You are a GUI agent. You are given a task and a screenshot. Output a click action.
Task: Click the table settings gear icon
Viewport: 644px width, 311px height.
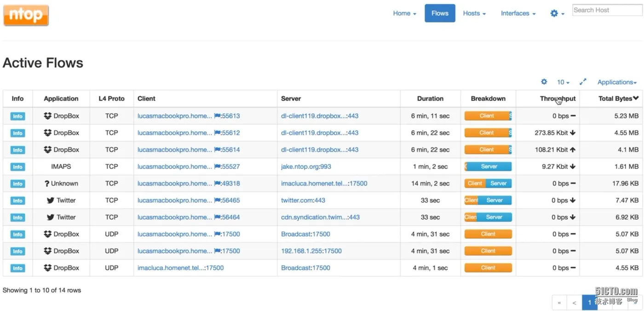(x=544, y=82)
